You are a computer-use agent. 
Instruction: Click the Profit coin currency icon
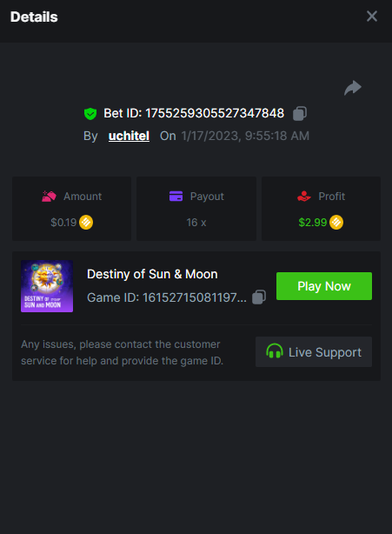[x=336, y=223]
